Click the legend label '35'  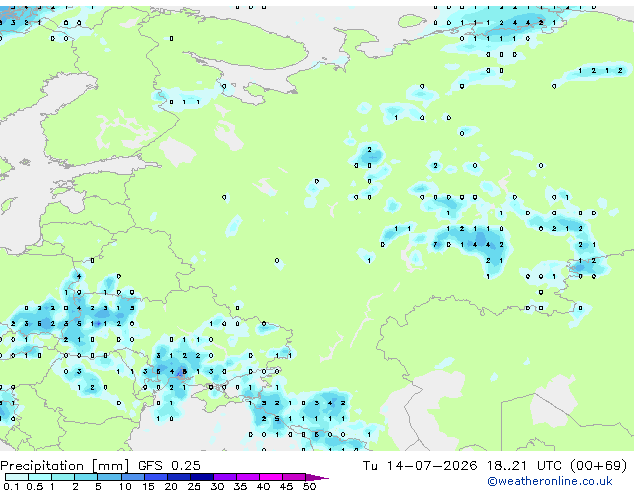point(240,486)
